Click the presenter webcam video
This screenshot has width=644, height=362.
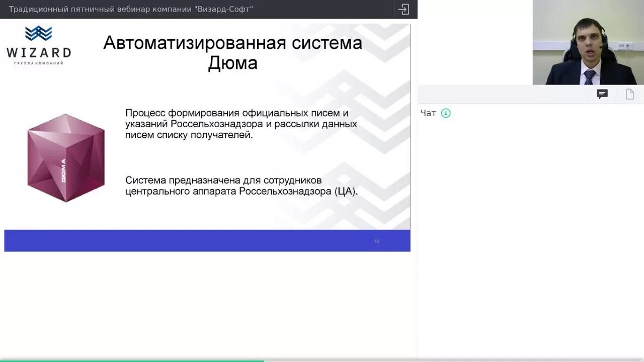point(588,42)
